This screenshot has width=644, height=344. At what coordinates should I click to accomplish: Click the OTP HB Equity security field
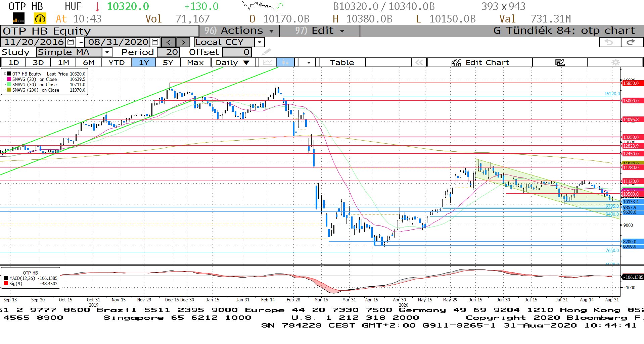click(x=100, y=31)
